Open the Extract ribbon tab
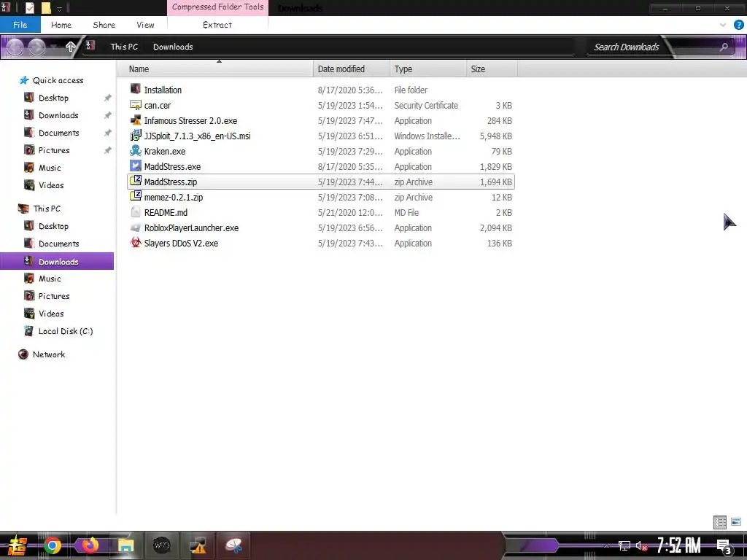The height and width of the screenshot is (560, 747). click(x=217, y=25)
